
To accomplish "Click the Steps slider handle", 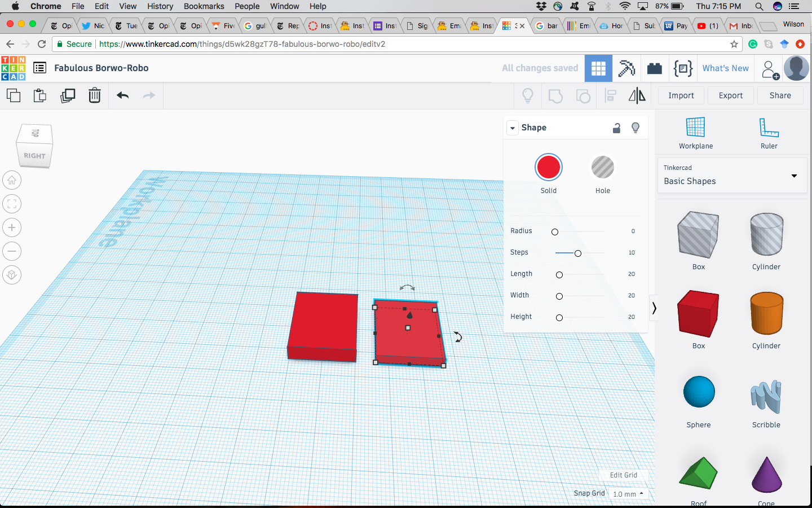I will coord(578,253).
